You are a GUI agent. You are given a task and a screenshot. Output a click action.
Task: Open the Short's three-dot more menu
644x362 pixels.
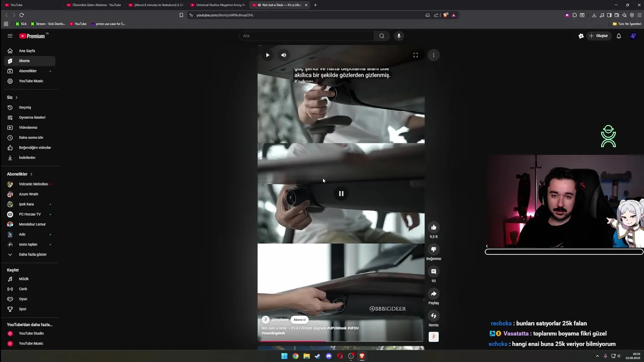tap(434, 55)
